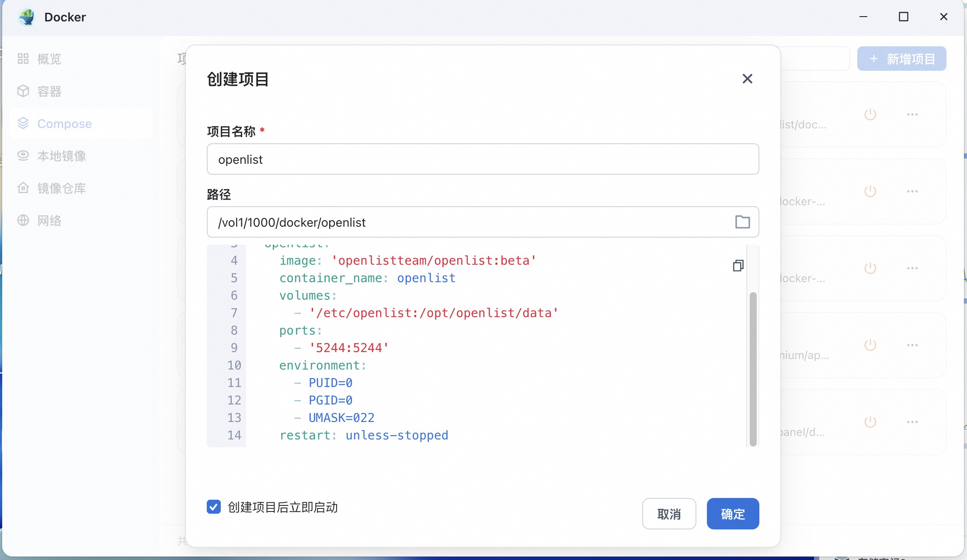The width and height of the screenshot is (967, 560).
Task: Open the Containers (容器) sidebar item
Action: point(49,91)
